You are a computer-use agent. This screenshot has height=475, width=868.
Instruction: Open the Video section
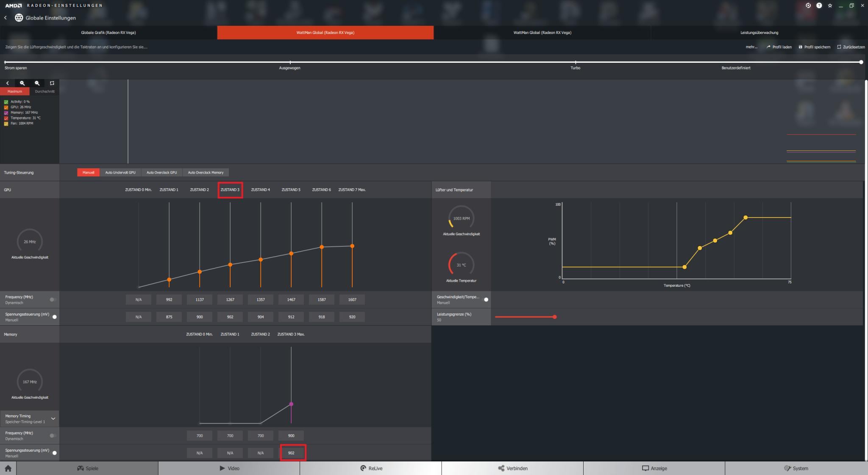tap(229, 468)
